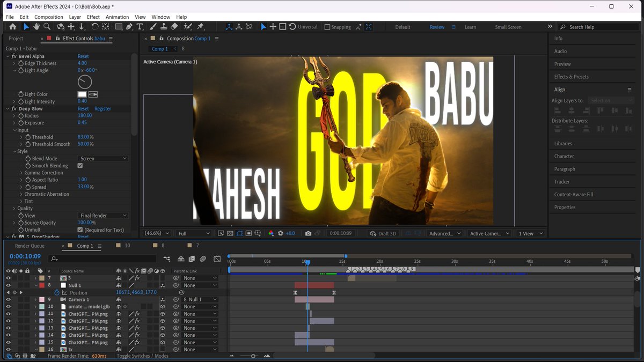The image size is (644, 362).
Task: Select the Zoom tool
Action: pyautogui.click(x=47, y=27)
